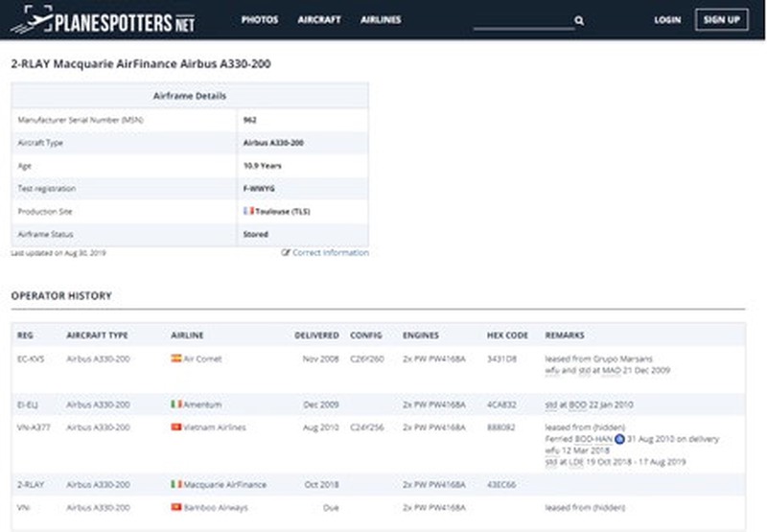The height and width of the screenshot is (532, 767).
Task: Click the France flag beside Toulouse (TLS)
Action: click(x=248, y=211)
